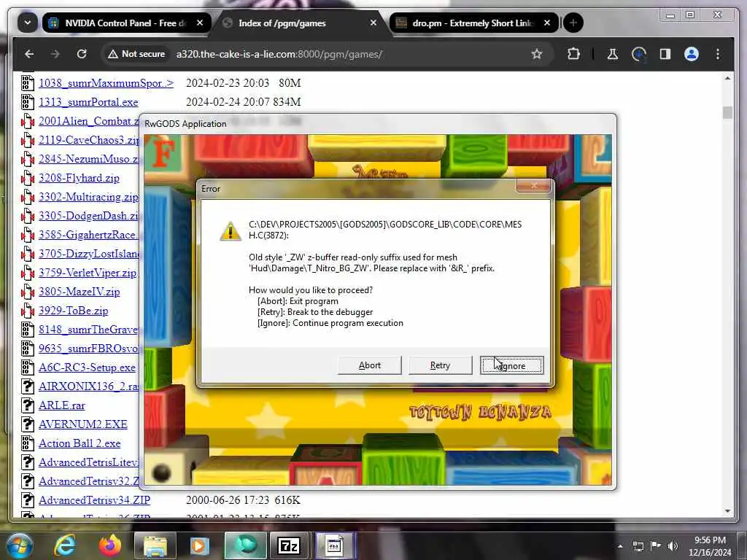Click the archive icon beside 3208-Flyhard.zip
Screen dimensions: 747x560
(x=28, y=178)
